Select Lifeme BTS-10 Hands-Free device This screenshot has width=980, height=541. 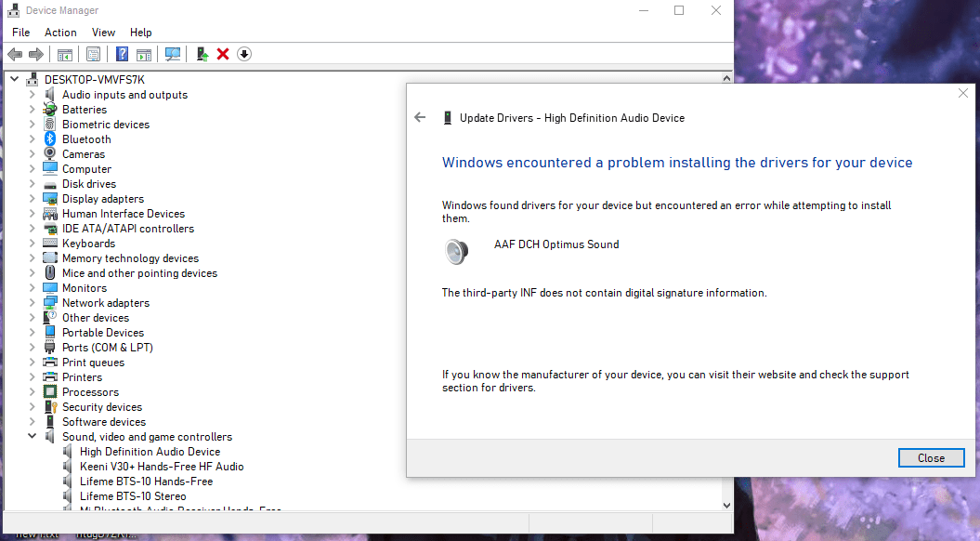tap(146, 482)
